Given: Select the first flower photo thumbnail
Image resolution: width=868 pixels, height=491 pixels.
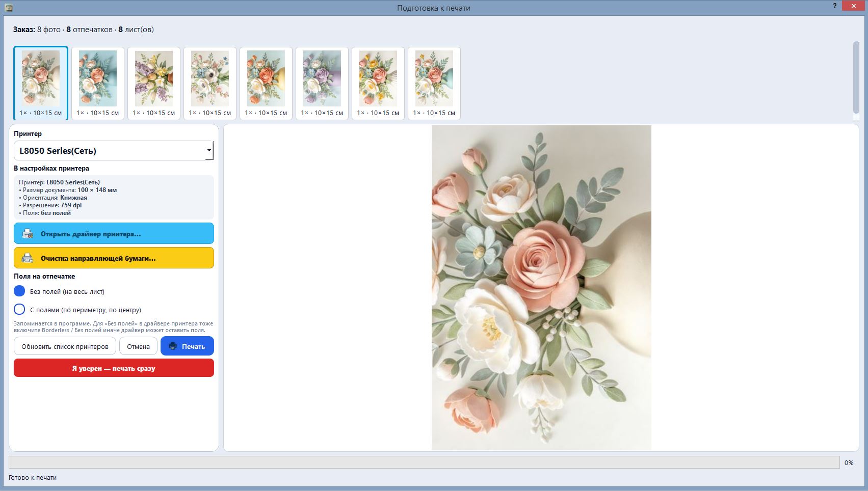Looking at the screenshot, I should pos(41,84).
